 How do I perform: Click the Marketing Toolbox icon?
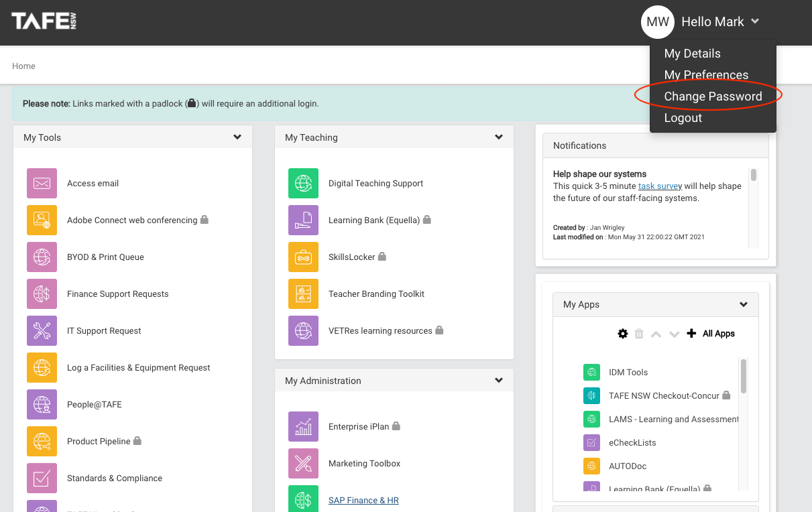(x=303, y=463)
